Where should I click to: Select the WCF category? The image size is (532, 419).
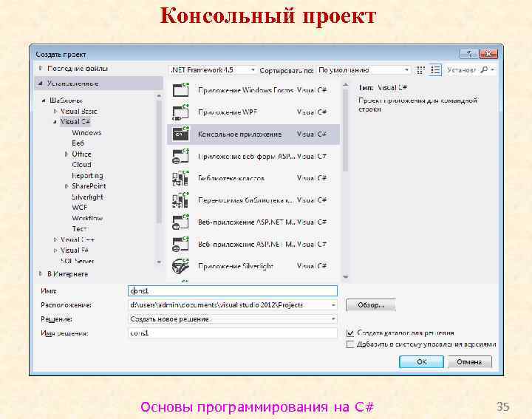click(79, 208)
